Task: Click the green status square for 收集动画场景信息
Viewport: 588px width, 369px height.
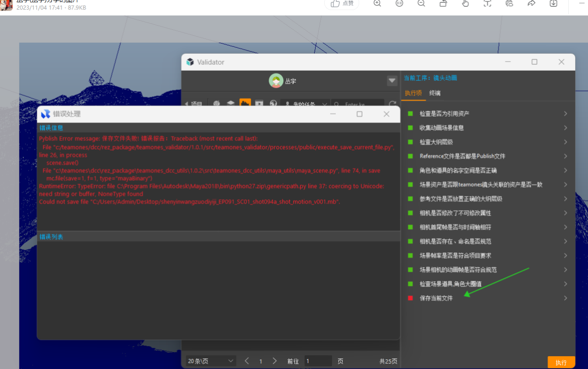Action: pyautogui.click(x=410, y=128)
